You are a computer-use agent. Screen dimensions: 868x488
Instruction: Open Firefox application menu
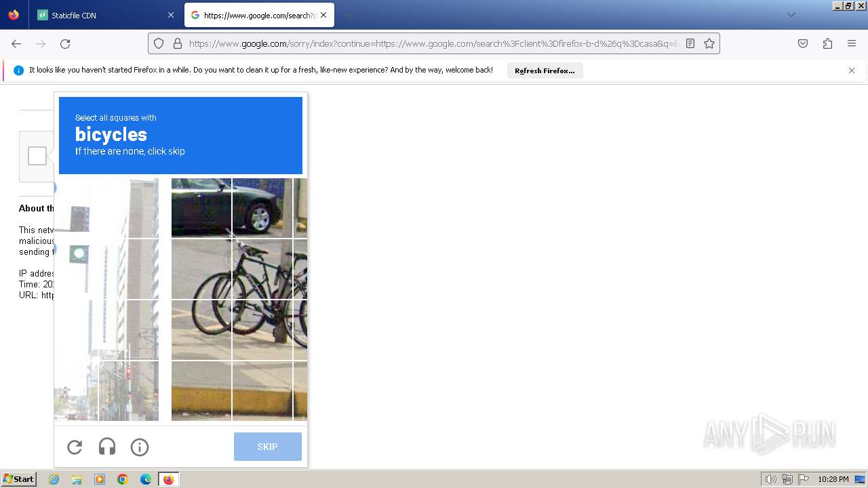(x=852, y=43)
